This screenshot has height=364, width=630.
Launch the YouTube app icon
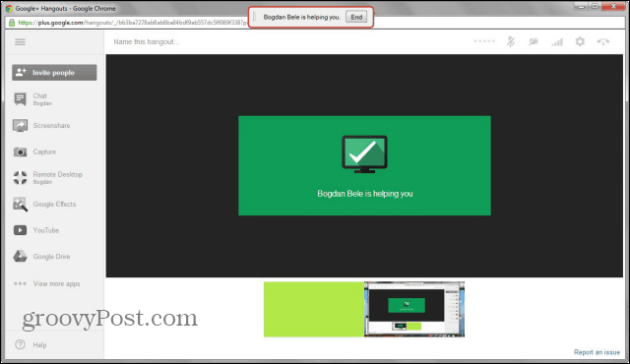click(x=20, y=230)
